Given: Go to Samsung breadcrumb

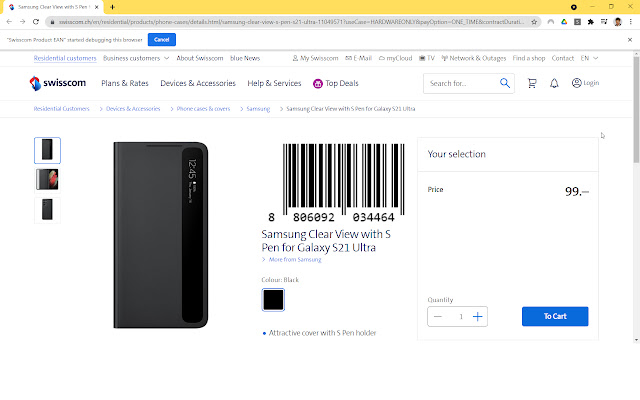Looking at the screenshot, I should coord(258,109).
